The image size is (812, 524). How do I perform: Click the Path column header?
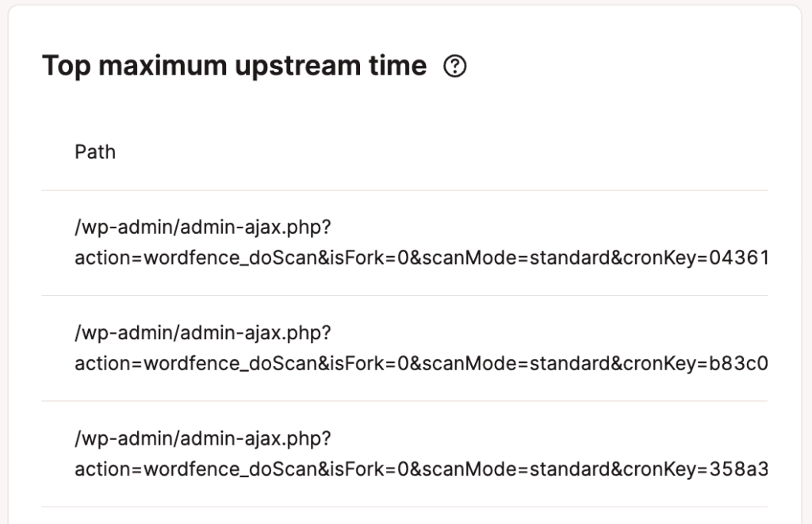[x=95, y=151]
